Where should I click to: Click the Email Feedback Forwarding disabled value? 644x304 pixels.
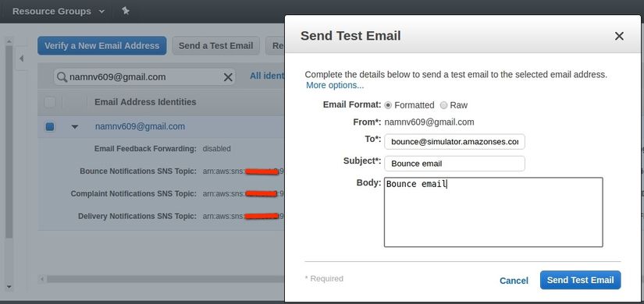point(216,149)
